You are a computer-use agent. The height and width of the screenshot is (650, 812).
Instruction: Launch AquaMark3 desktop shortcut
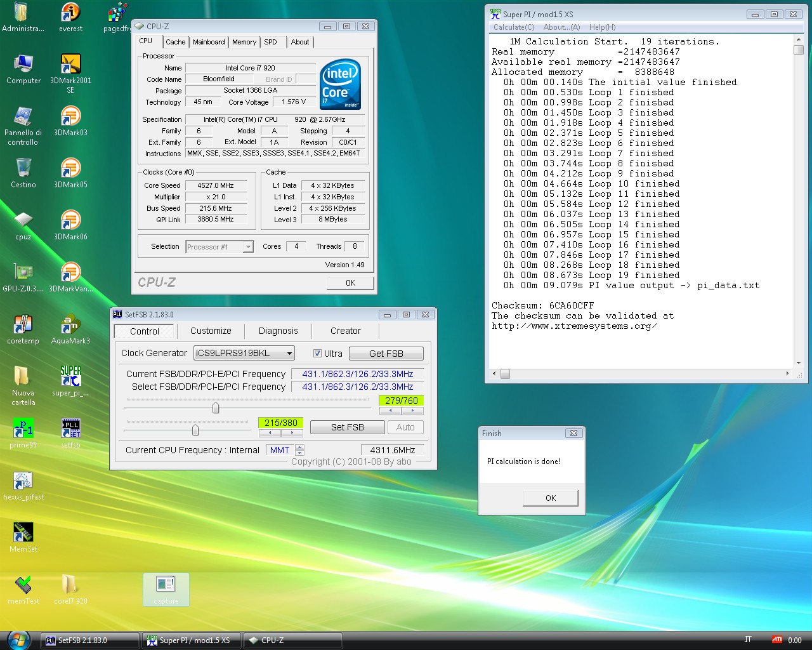coord(70,329)
